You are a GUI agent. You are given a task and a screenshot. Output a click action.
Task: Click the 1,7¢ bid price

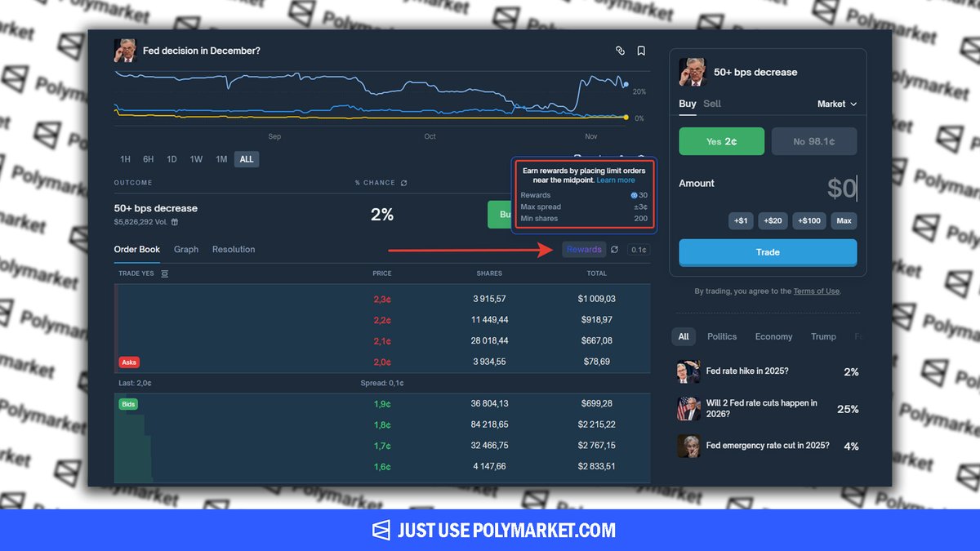click(382, 446)
